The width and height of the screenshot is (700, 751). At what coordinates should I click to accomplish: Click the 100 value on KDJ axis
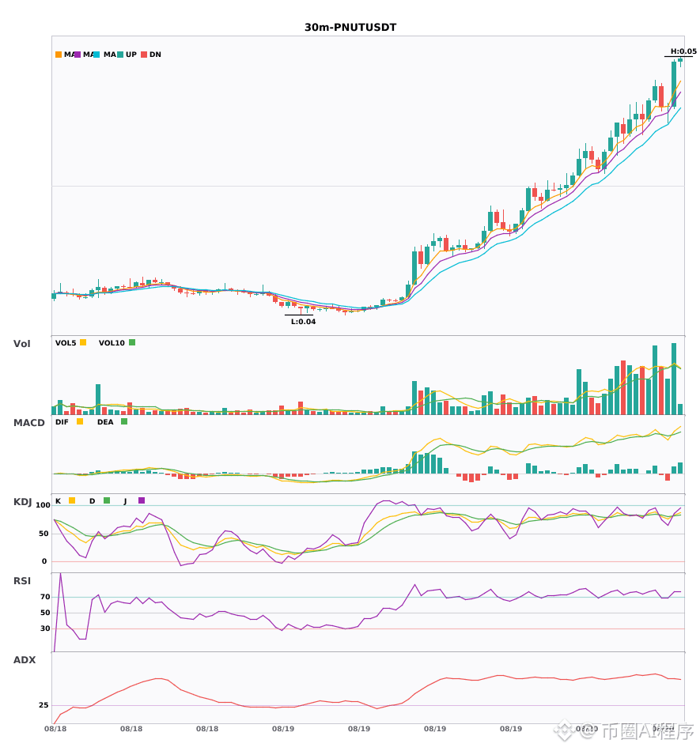[x=43, y=505]
